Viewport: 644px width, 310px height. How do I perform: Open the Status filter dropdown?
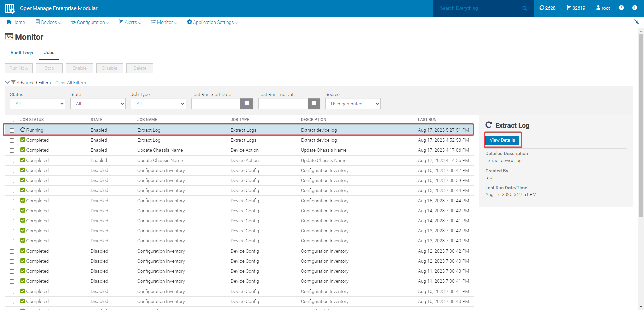(x=37, y=104)
